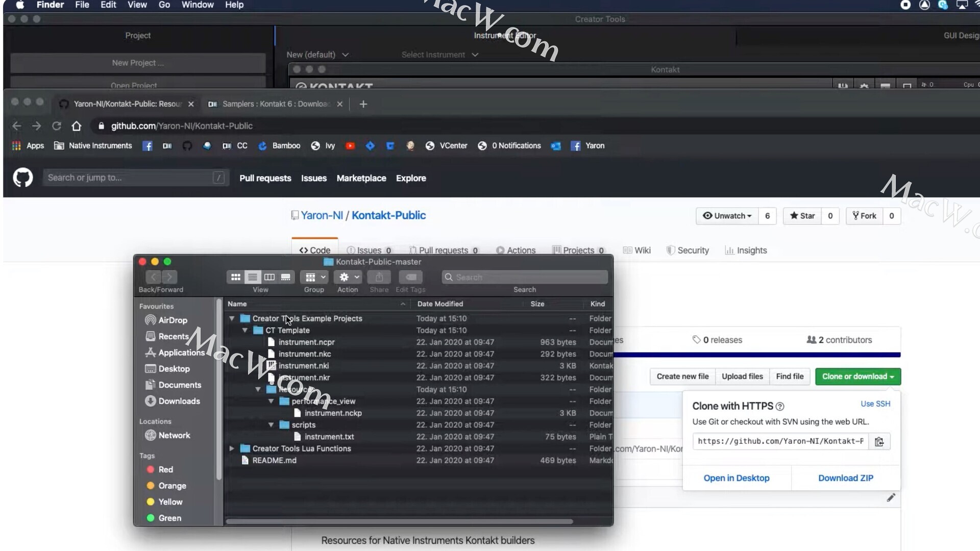Click the GitHub Octocat logo

(23, 178)
